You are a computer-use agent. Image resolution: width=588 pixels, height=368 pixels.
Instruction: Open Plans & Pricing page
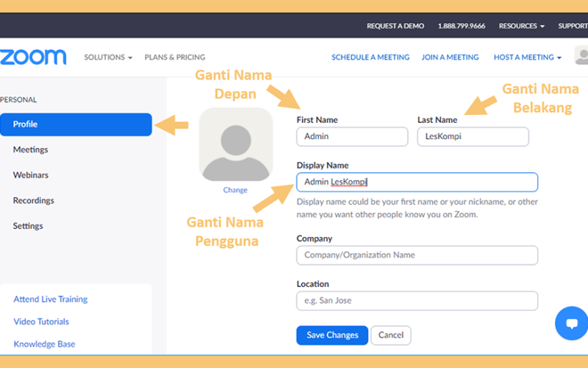(x=175, y=57)
